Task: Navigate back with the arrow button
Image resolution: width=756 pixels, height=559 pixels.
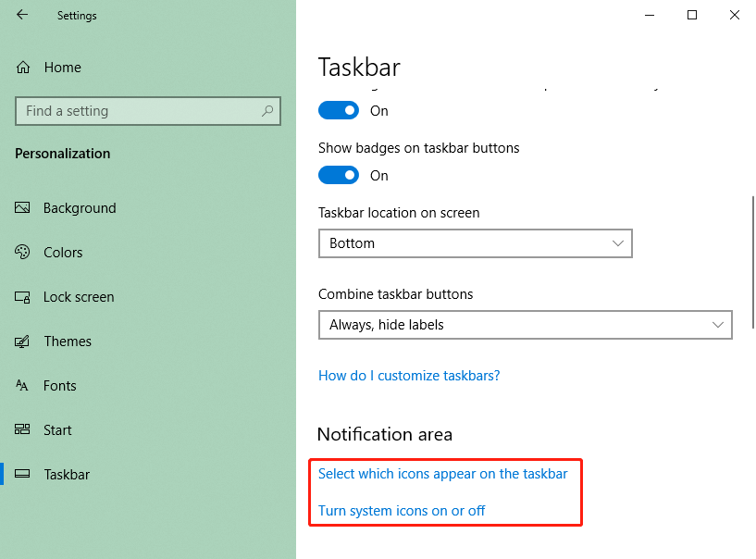Action: [x=20, y=15]
